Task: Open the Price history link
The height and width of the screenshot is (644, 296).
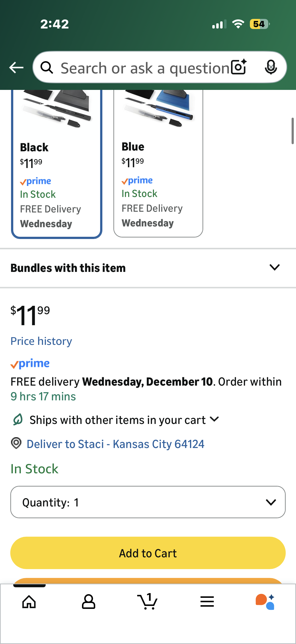Action: tap(41, 341)
